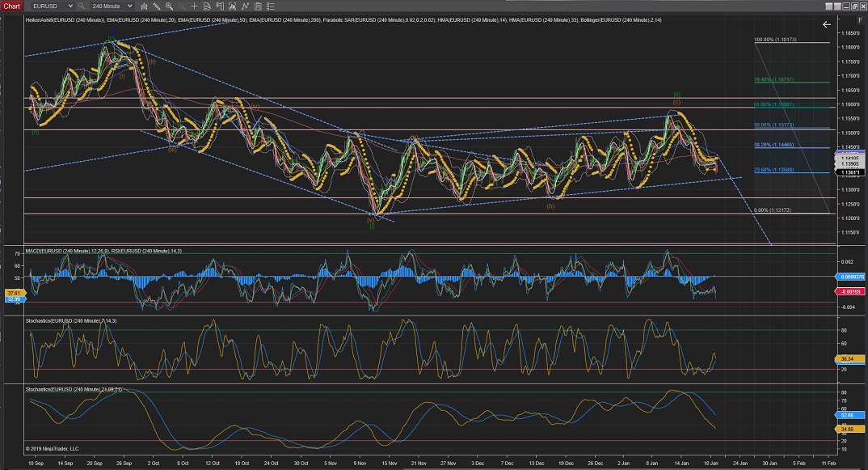Click the instrument search magnifier icon
The width and height of the screenshot is (868, 470).
coord(82,6)
